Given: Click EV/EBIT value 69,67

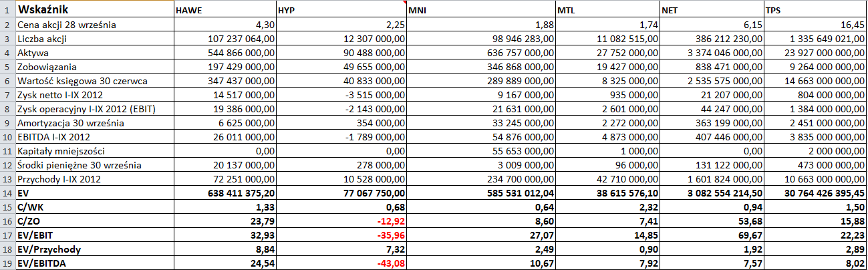Looking at the screenshot, I should [711, 235].
